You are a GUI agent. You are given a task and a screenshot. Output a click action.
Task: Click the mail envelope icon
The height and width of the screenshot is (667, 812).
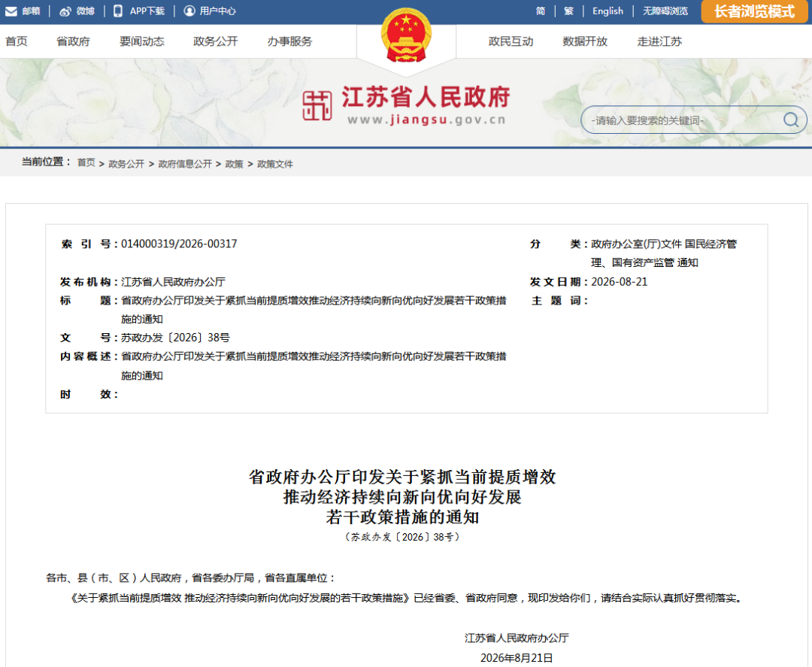[x=11, y=11]
